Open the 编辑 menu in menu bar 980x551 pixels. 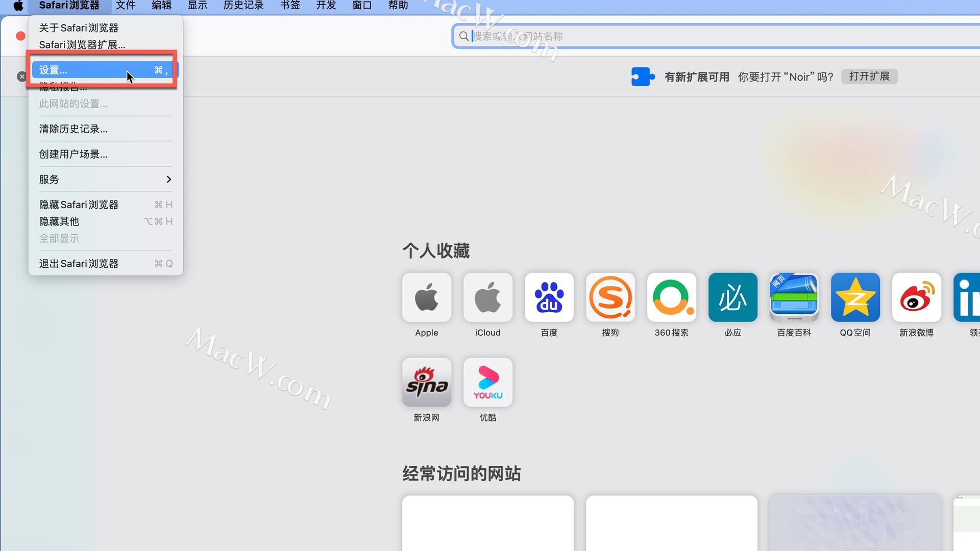click(x=161, y=6)
